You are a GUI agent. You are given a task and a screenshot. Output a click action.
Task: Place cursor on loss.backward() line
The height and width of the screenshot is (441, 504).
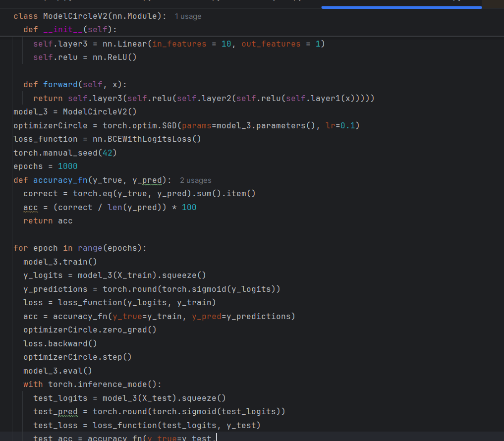pyautogui.click(x=60, y=343)
